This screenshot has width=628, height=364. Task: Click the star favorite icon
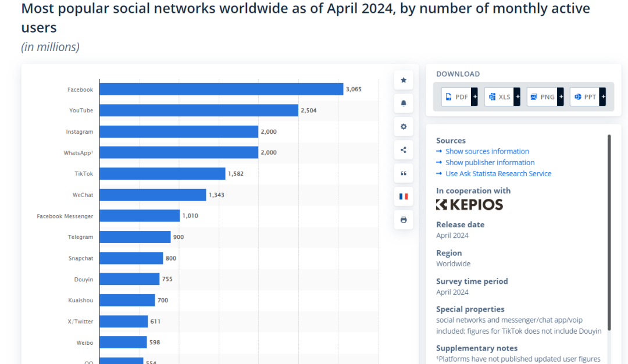404,80
